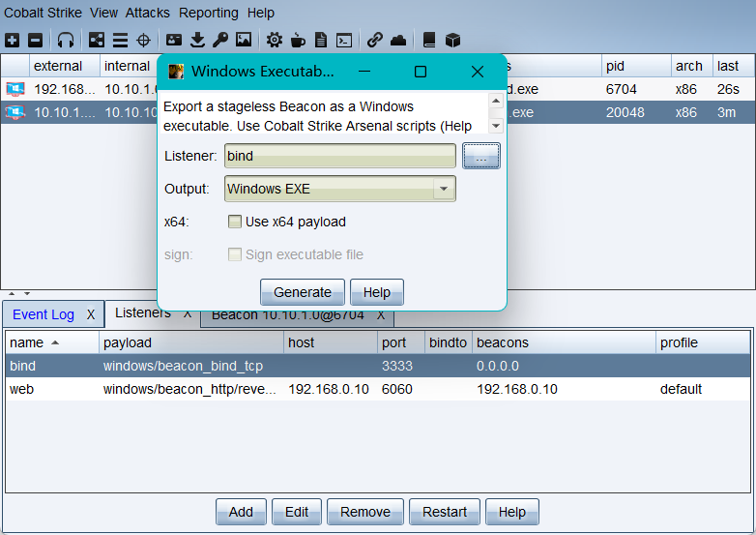Click the minus icon to disconnect from team server
This screenshot has height=535, width=756.
pyautogui.click(x=35, y=40)
